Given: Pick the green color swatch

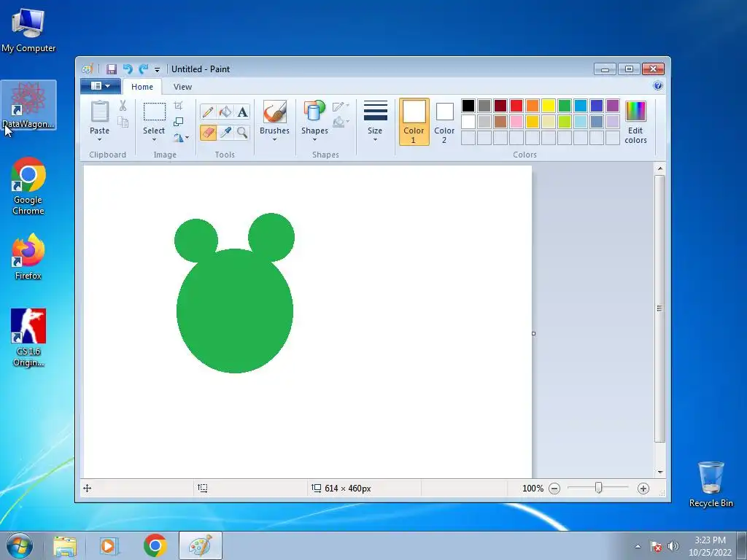Looking at the screenshot, I should (565, 106).
